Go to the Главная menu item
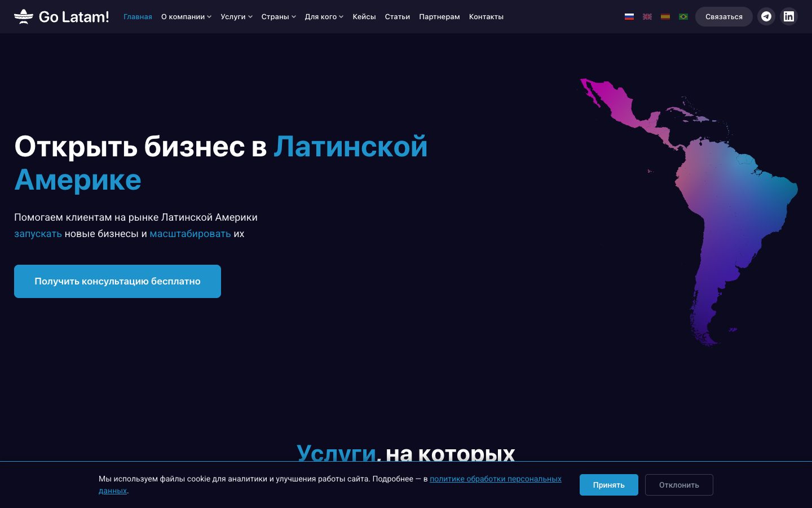The image size is (812, 508). coord(138,17)
